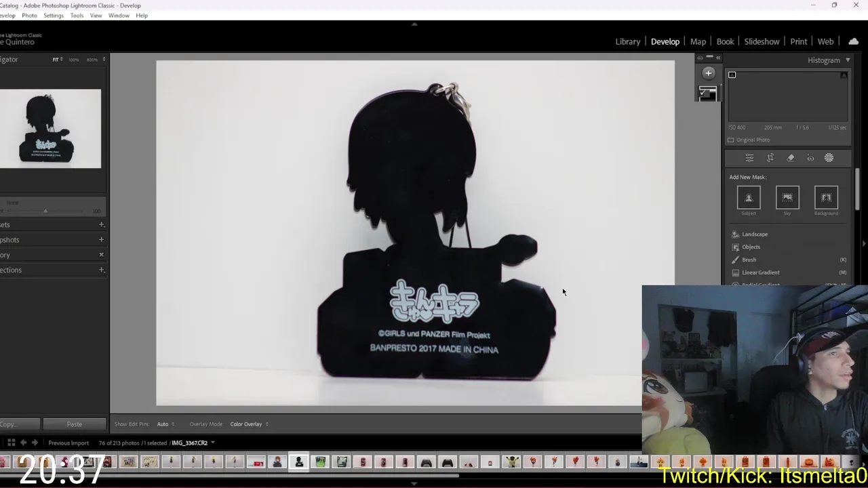This screenshot has width=868, height=488.
Task: Switch to the Print module
Action: (798, 41)
